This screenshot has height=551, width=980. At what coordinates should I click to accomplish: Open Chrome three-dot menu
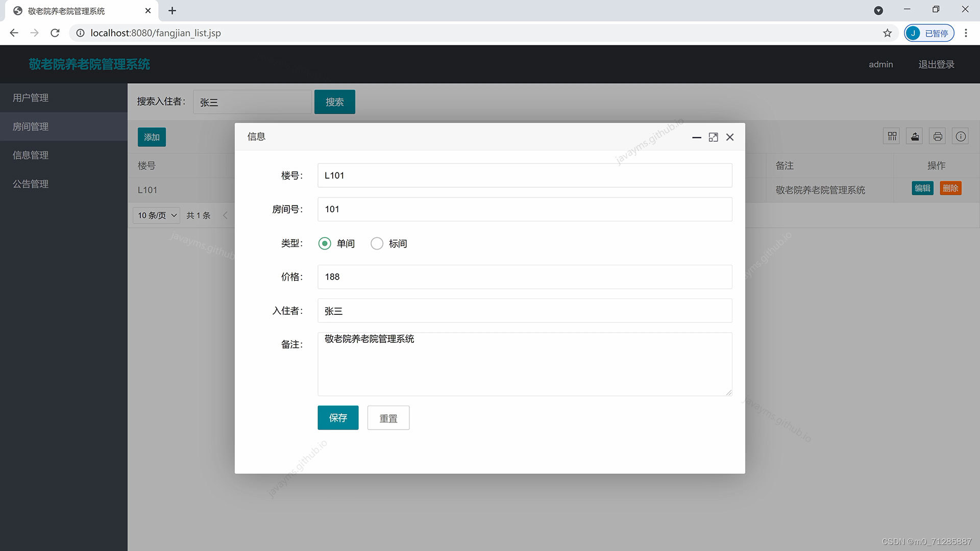click(x=966, y=33)
